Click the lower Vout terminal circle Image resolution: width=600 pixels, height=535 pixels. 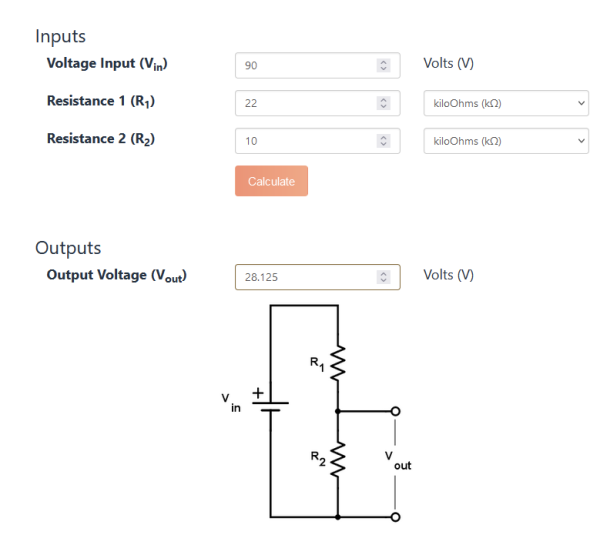point(395,517)
